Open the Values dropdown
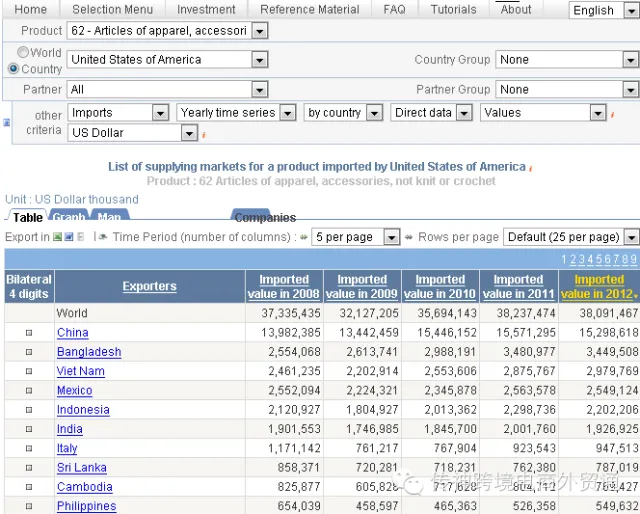The height and width of the screenshot is (514, 640). coord(543,113)
